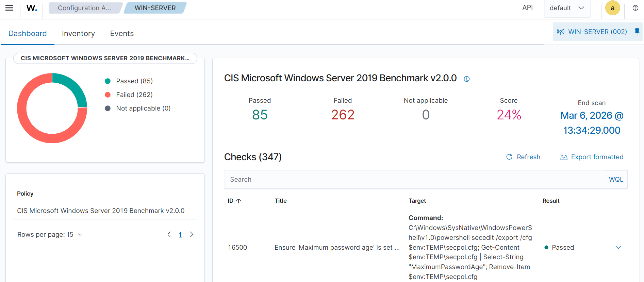Image resolution: width=644 pixels, height=282 pixels.
Task: Toggle Failed (262) legend item
Action: tap(129, 95)
